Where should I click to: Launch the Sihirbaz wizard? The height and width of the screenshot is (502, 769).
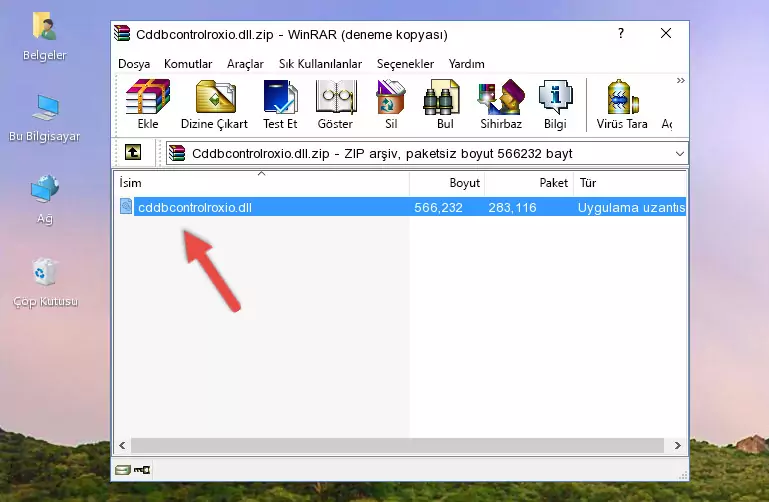(501, 104)
